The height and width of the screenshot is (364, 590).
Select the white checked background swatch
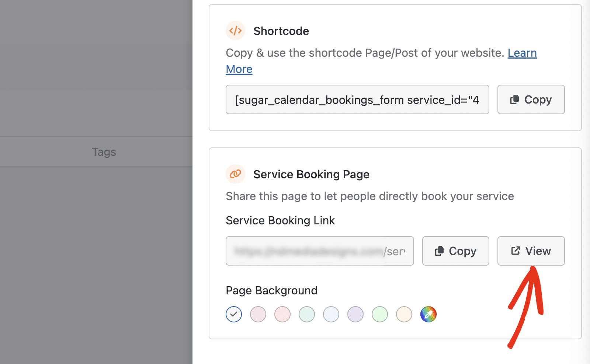234,314
